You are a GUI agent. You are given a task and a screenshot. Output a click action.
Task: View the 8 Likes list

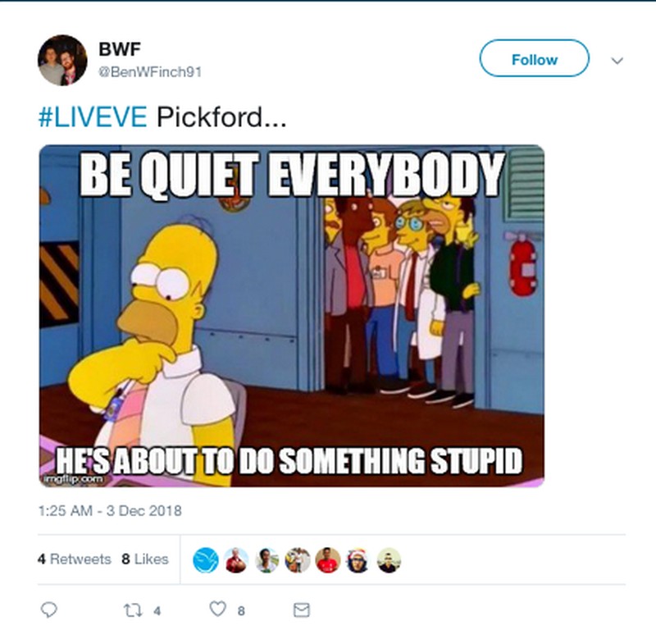[145, 559]
